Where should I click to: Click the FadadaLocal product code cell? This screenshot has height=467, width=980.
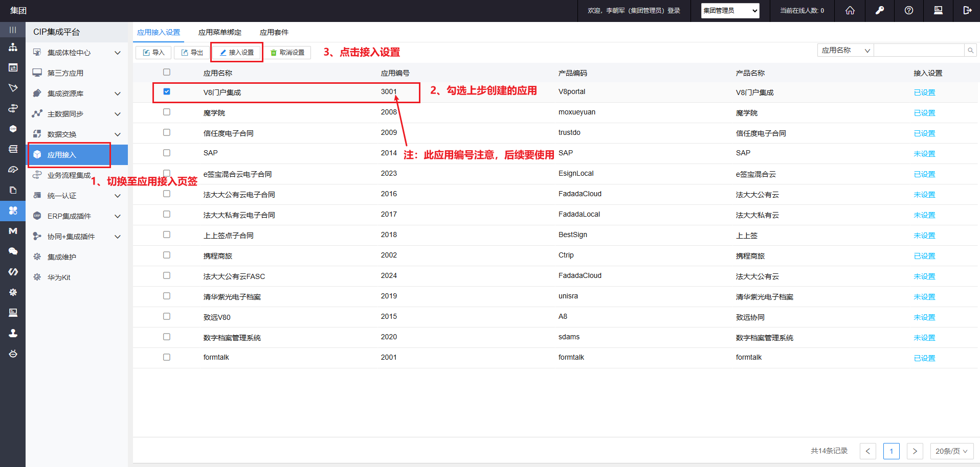coord(579,214)
